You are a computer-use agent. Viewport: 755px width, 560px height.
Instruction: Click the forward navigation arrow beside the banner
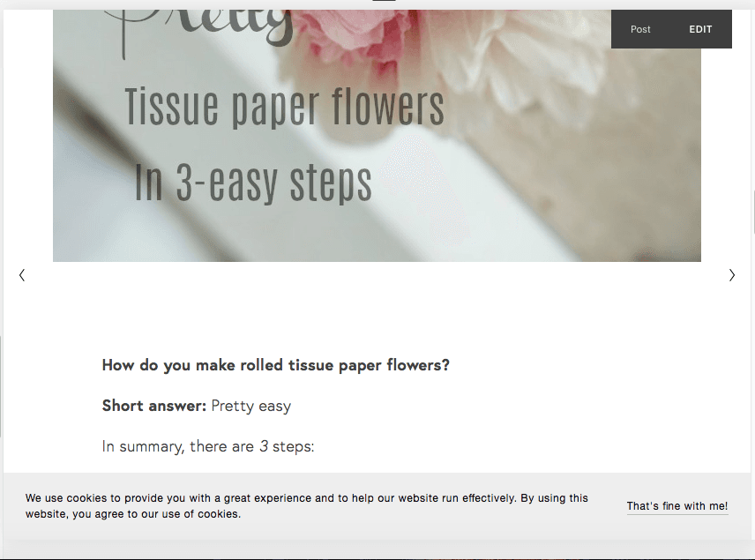732,275
